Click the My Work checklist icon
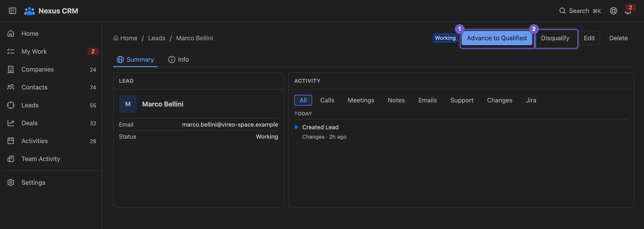The width and height of the screenshot is (644, 229). pyautogui.click(x=11, y=51)
